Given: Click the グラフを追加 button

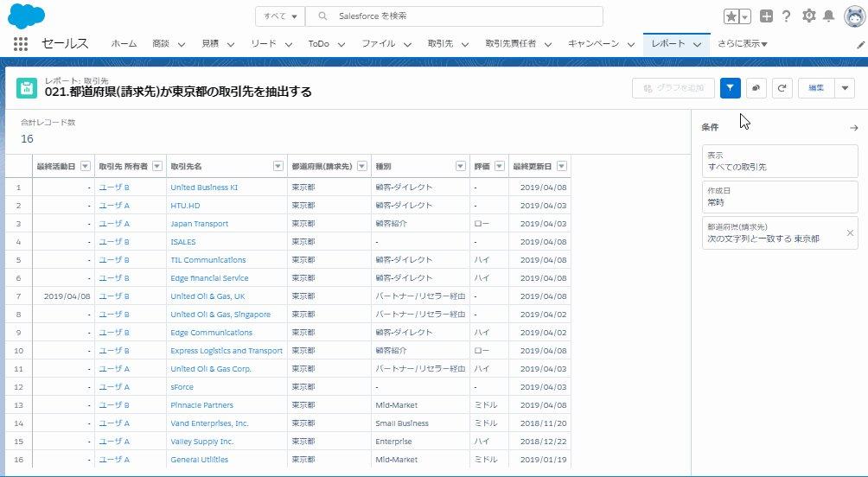Looking at the screenshot, I should (673, 87).
